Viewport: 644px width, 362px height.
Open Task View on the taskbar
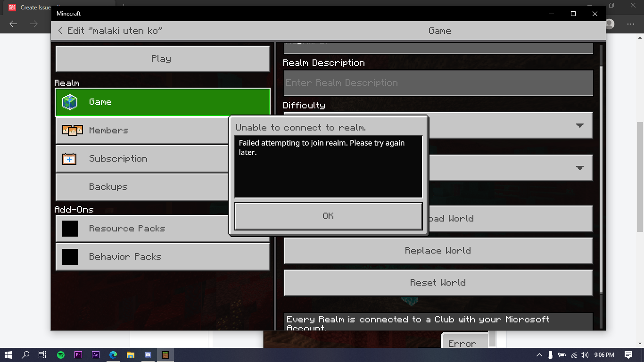click(x=42, y=355)
